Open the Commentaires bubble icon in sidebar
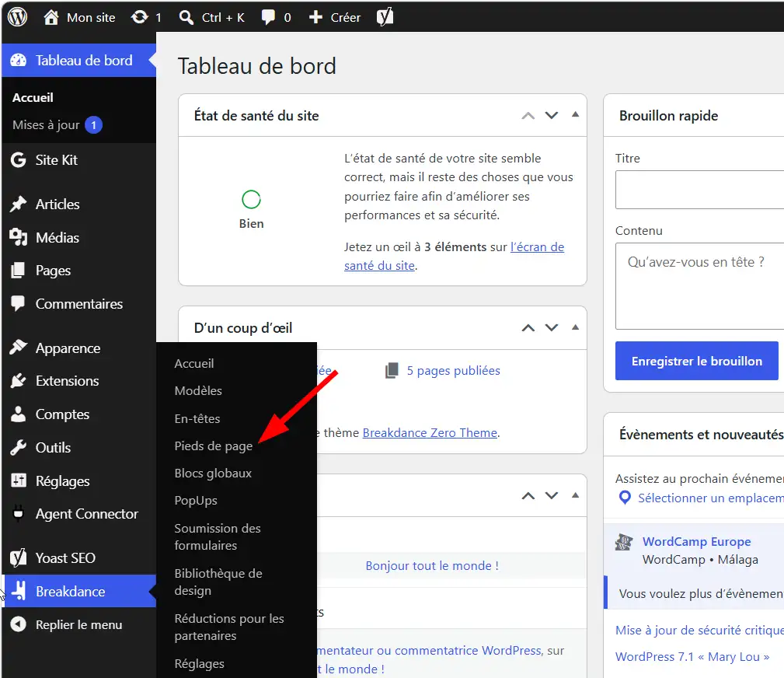This screenshot has height=678, width=784. [19, 304]
